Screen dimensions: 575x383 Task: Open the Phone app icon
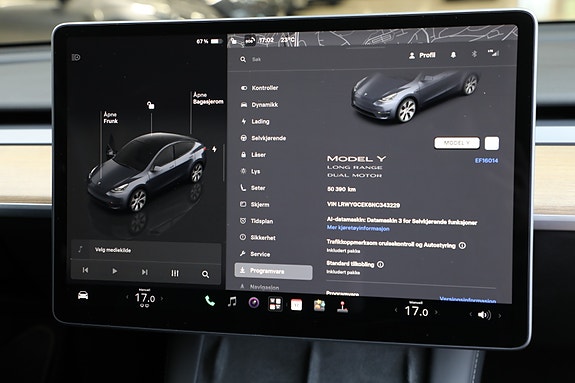tap(209, 301)
